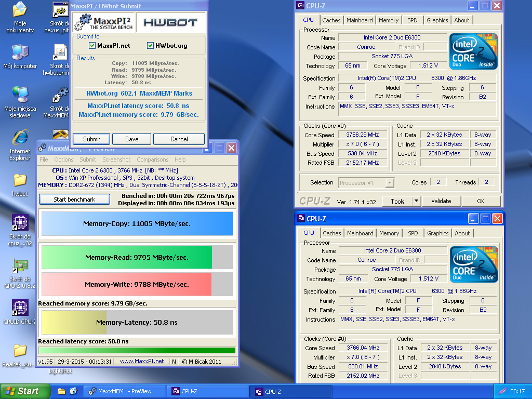The height and width of the screenshot is (399, 532).
Task: Open Skrót do hwbotprime shortcut
Action: (x=58, y=59)
